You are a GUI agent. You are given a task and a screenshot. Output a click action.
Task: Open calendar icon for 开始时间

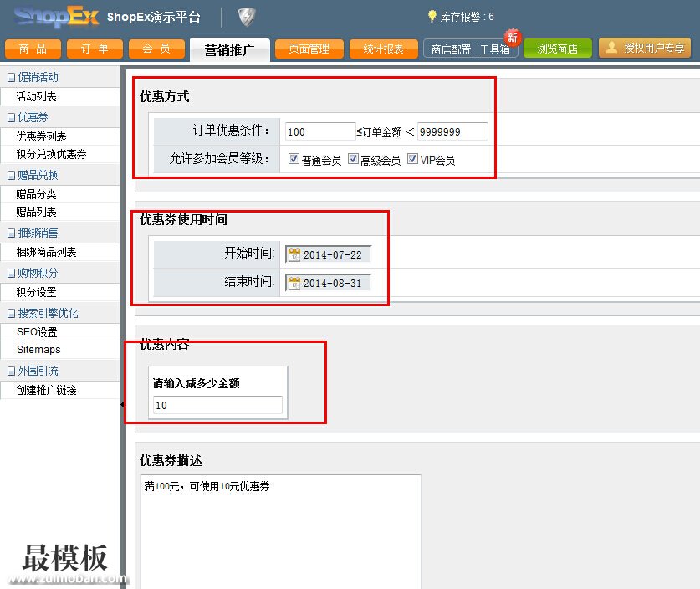[294, 254]
